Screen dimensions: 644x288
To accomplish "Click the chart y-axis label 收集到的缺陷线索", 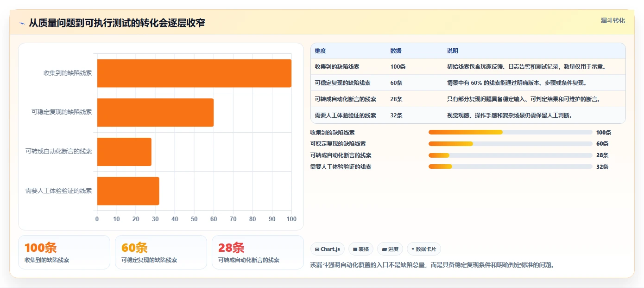I will 68,73.
